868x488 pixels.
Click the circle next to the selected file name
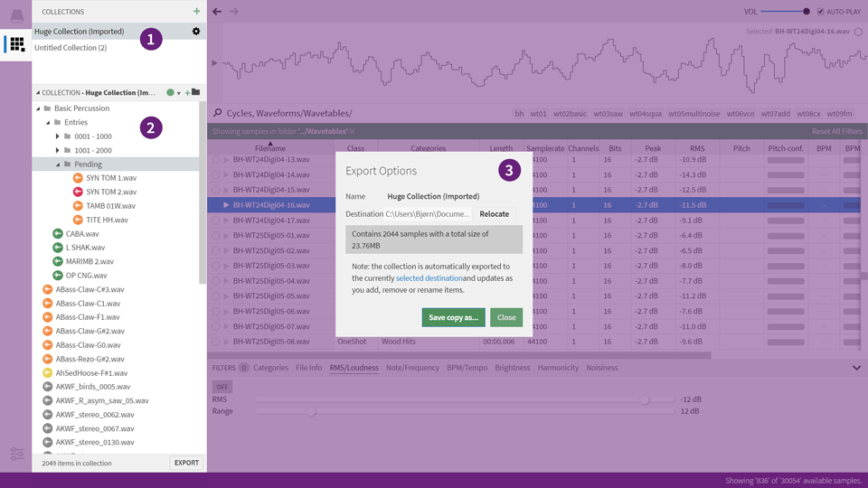[858, 32]
